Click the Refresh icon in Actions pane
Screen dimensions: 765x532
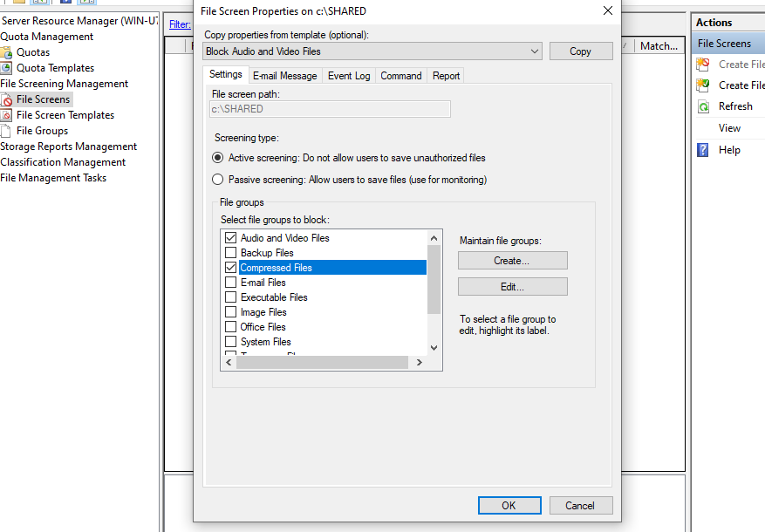(703, 106)
